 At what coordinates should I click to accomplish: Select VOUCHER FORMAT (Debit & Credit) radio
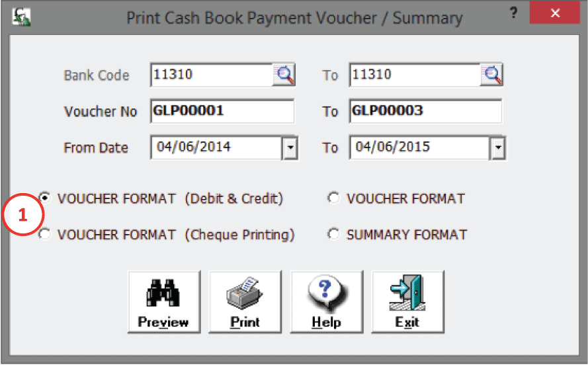coord(45,197)
